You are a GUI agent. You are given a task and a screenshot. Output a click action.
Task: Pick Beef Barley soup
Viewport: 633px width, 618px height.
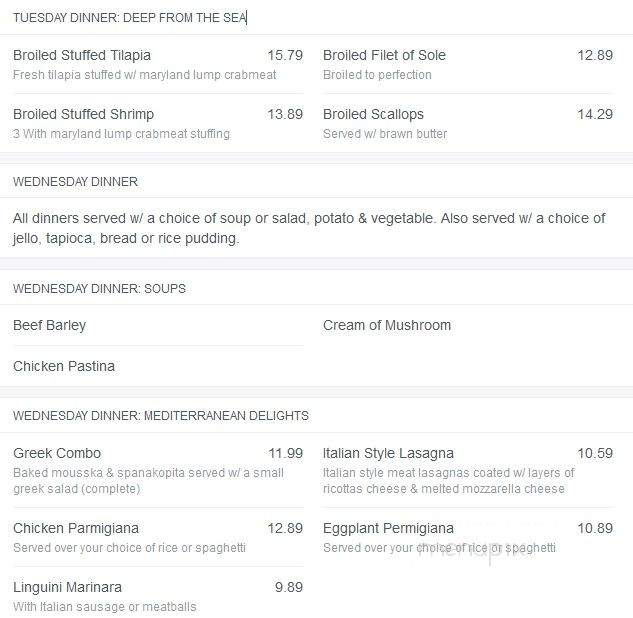49,325
